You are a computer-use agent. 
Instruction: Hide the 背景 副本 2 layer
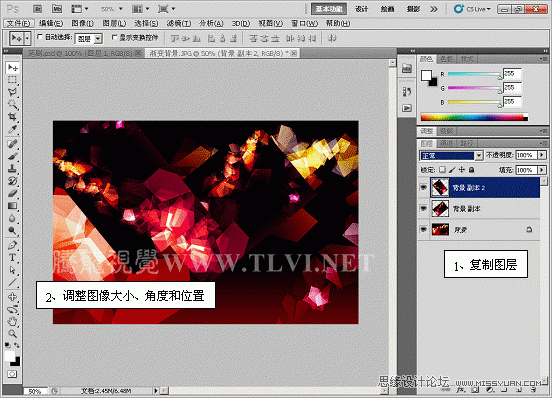424,188
